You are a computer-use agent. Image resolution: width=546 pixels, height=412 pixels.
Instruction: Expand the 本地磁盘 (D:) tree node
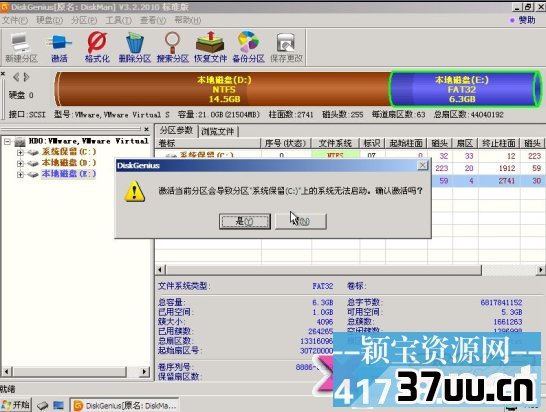coord(20,163)
